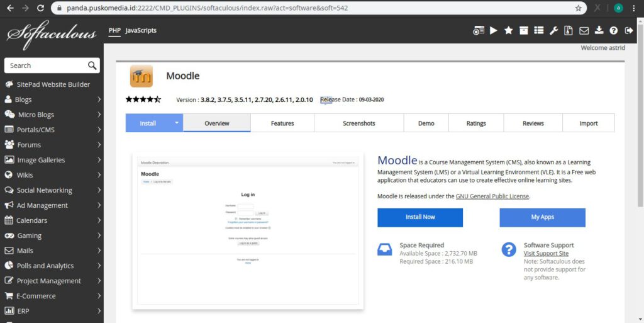
Task: Click the Softaculous logo
Action: point(52,35)
